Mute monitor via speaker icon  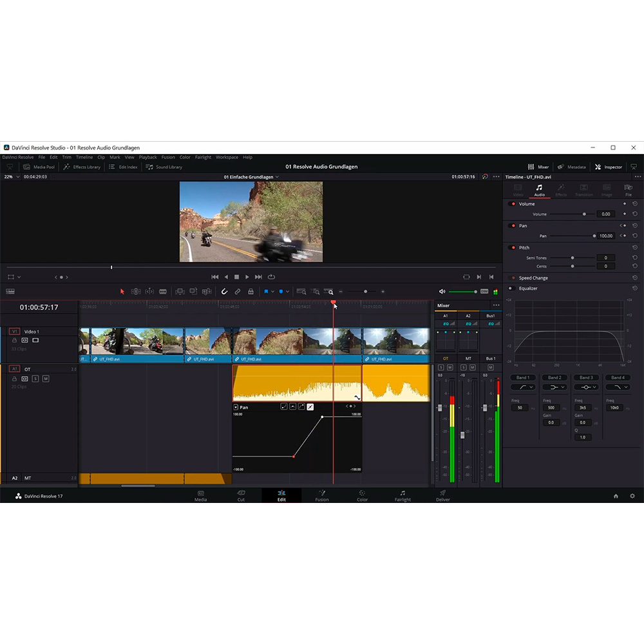442,292
